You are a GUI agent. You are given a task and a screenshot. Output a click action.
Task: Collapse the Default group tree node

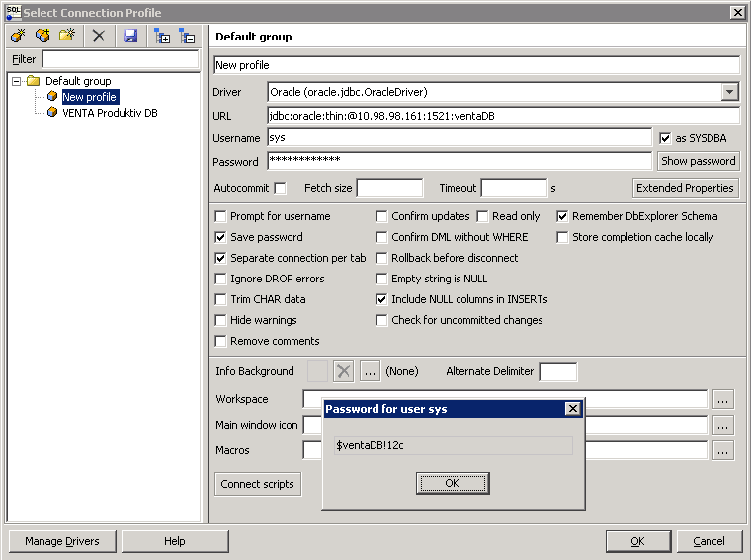coord(17,81)
